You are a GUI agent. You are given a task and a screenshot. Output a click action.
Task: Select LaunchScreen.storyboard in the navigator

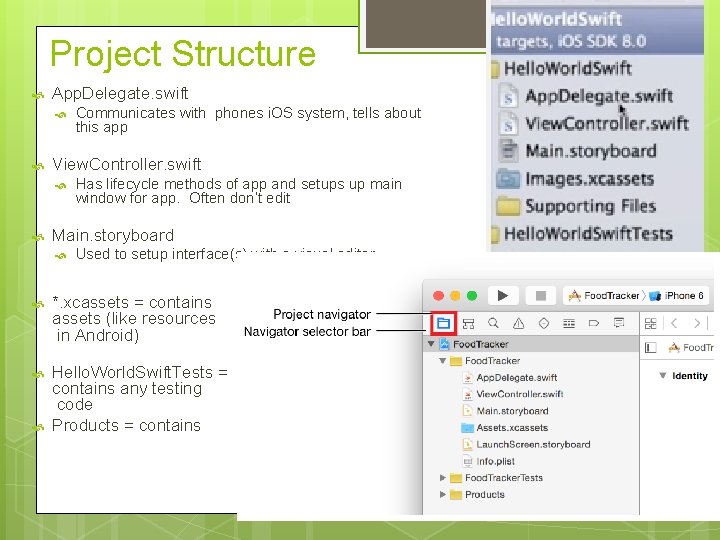point(533,444)
